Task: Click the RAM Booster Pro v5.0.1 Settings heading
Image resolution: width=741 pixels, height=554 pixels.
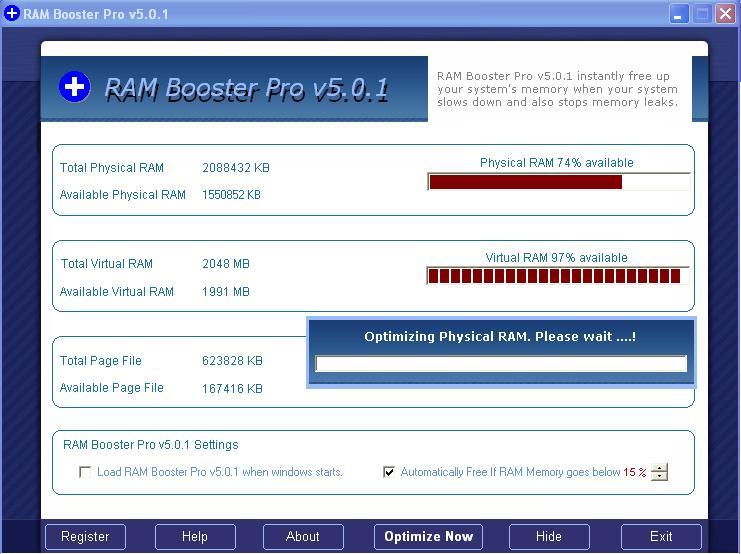Action: (x=151, y=445)
